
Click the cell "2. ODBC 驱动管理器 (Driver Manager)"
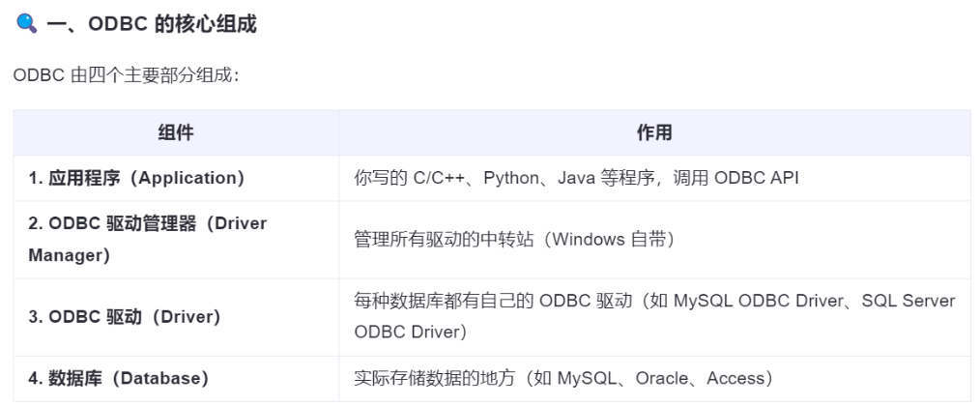(176, 240)
